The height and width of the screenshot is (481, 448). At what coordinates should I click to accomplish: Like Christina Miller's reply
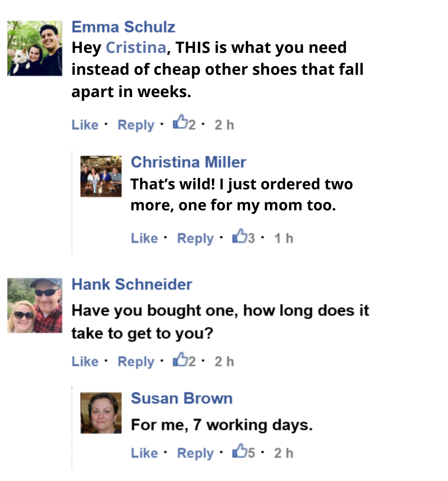tap(144, 238)
